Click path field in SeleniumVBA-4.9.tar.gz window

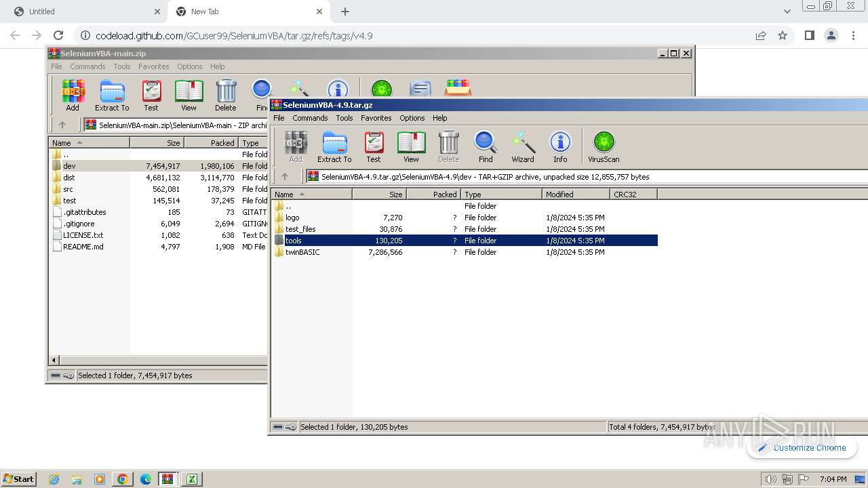(x=587, y=176)
